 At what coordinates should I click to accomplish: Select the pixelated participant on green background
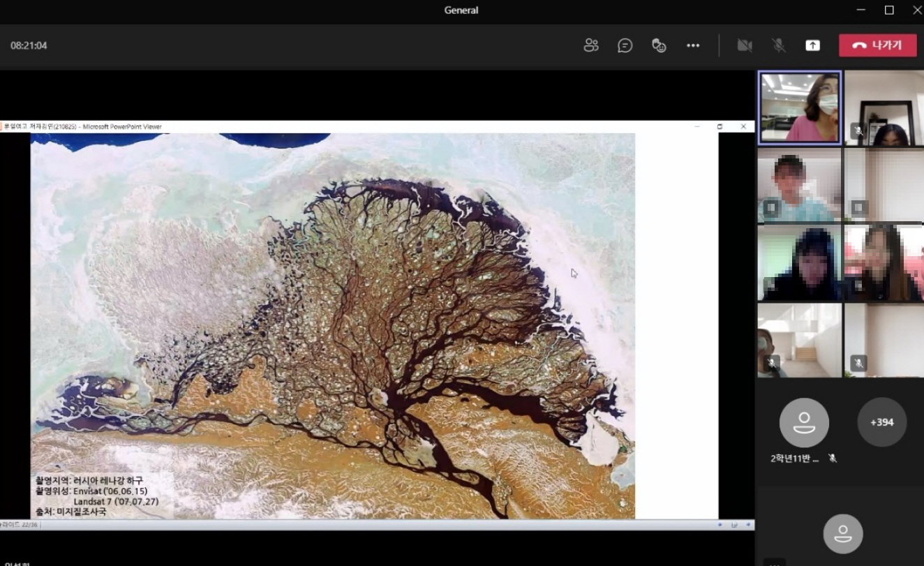point(800,262)
